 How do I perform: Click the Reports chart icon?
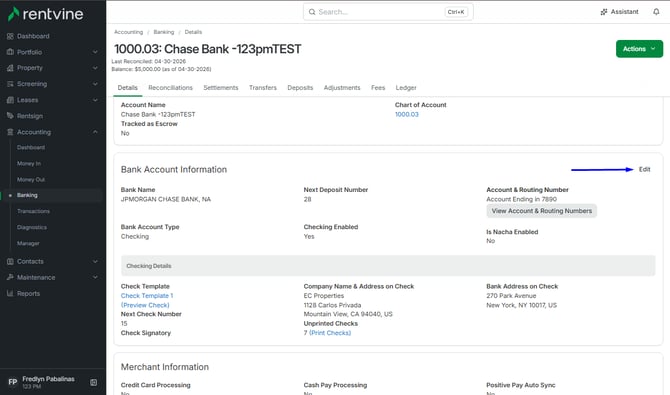coord(10,293)
